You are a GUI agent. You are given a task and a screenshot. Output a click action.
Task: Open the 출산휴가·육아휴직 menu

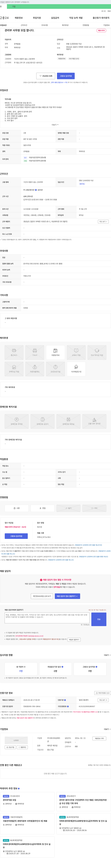101,18
